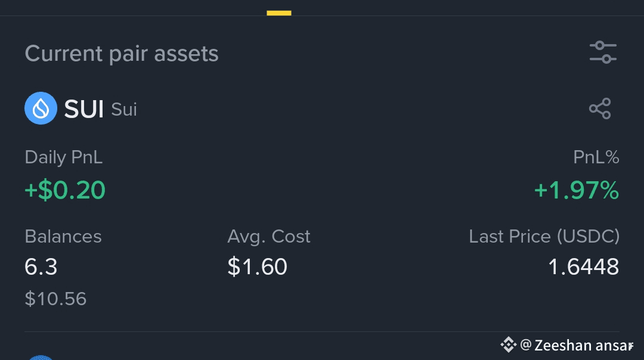The width and height of the screenshot is (644, 360).
Task: Select the yellow active tab indicator
Action: (x=279, y=13)
